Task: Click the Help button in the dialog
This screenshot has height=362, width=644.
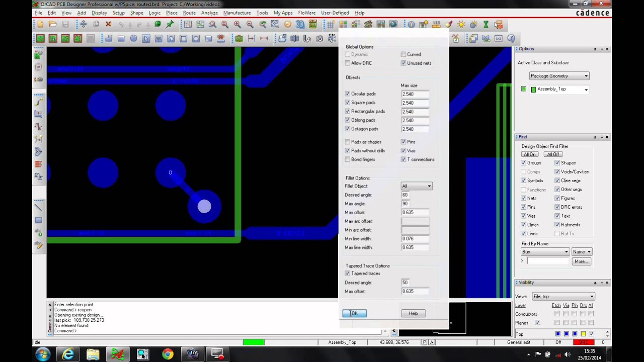Action: [413, 313]
